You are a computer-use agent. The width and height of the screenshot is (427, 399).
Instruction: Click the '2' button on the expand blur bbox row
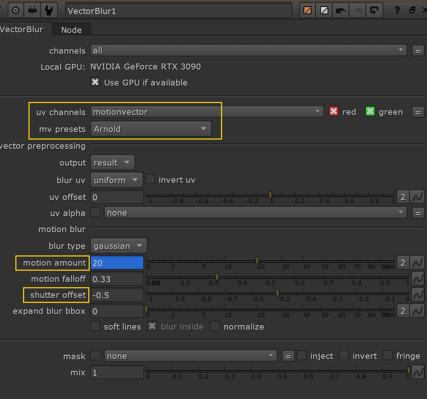[403, 311]
